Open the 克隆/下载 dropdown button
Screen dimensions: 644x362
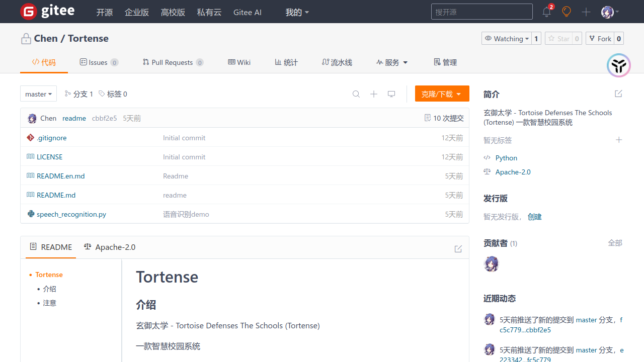tap(442, 94)
